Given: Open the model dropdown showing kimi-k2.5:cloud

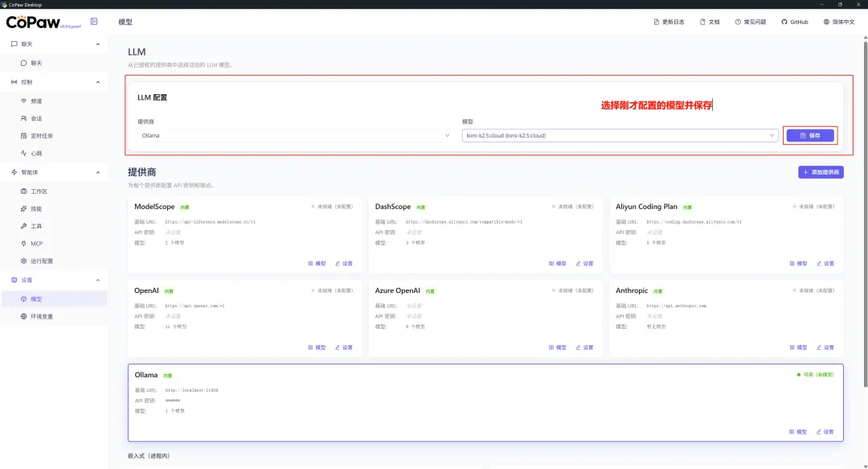Looking at the screenshot, I should 620,135.
